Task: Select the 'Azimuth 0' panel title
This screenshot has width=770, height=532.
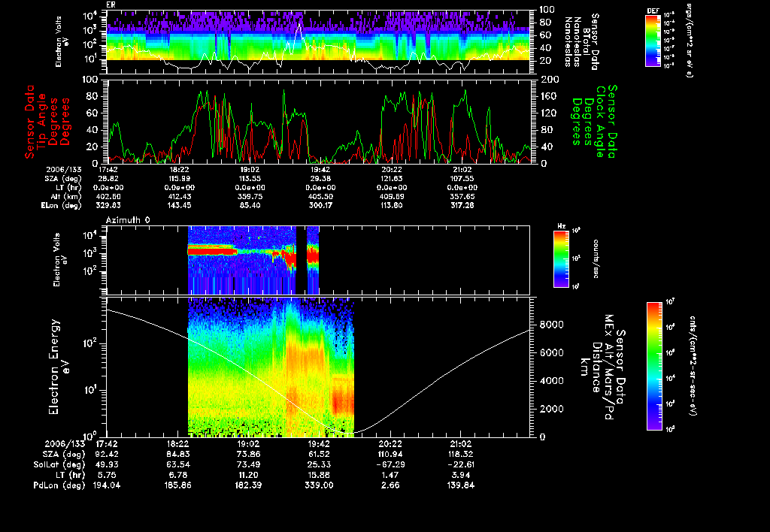Action: (x=128, y=220)
